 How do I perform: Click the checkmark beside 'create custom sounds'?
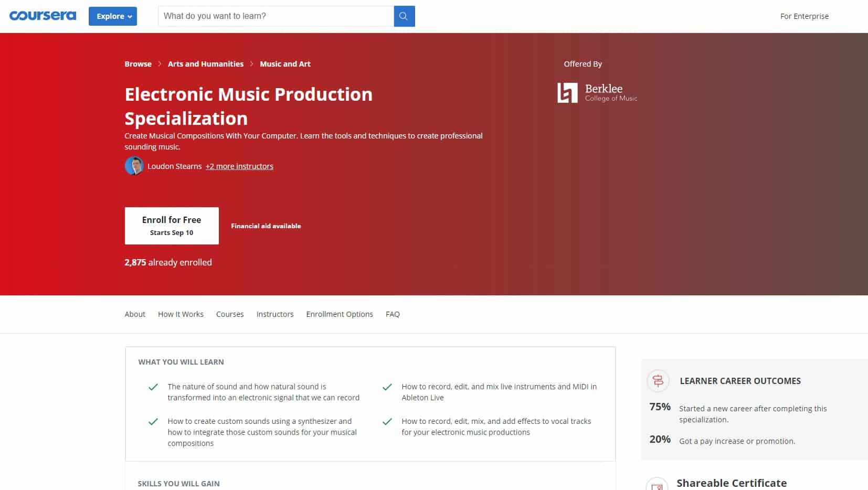tap(153, 422)
